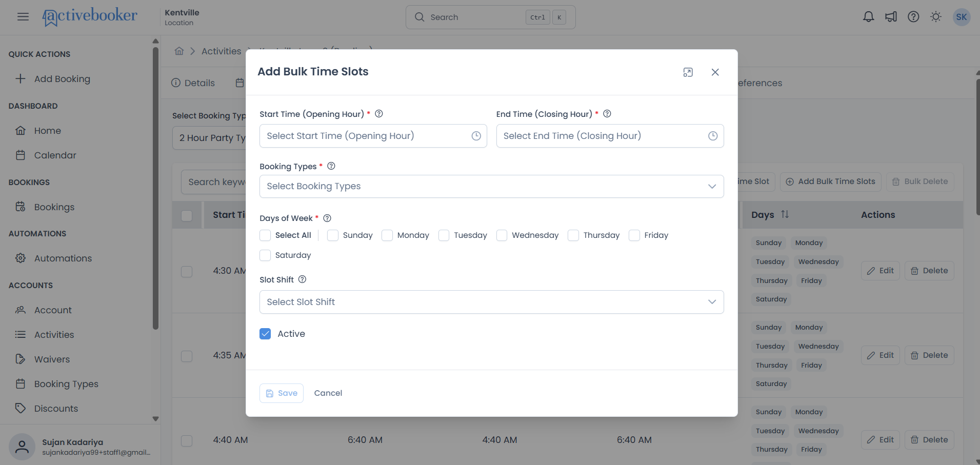Viewport: 980px width, 465px height.
Task: Open the profile icon for Sujan Kadariya
Action: pyautogui.click(x=22, y=447)
